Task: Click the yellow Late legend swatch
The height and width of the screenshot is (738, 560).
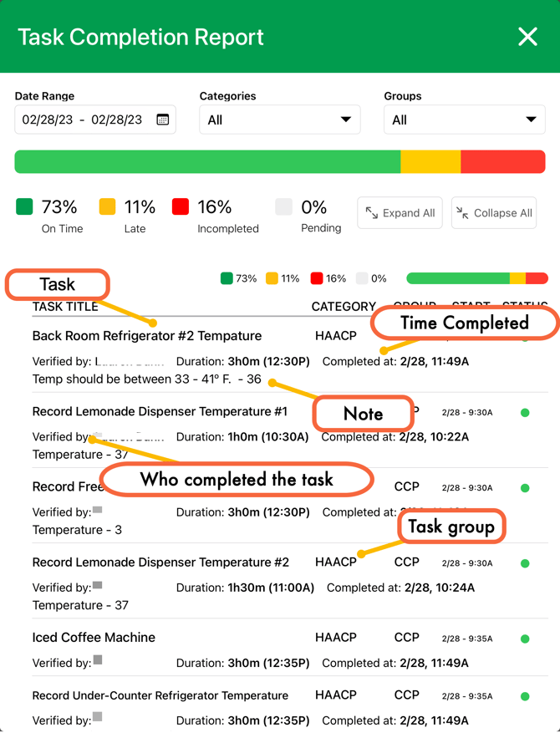Action: [107, 206]
